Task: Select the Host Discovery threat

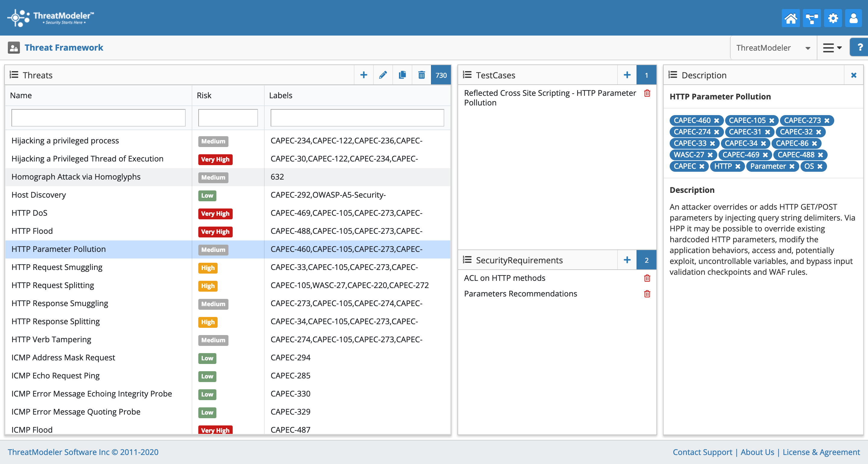Action: [x=228, y=195]
